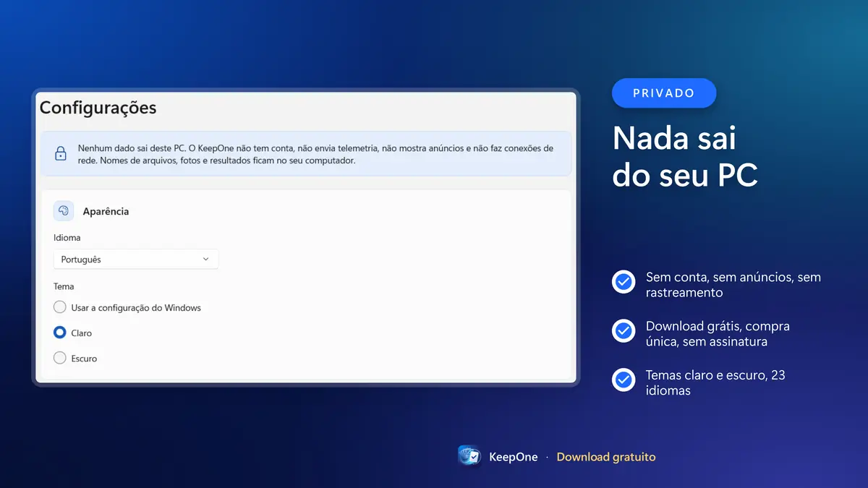The width and height of the screenshot is (868, 488).
Task: Select the Escuro theme radio button
Action: click(60, 358)
